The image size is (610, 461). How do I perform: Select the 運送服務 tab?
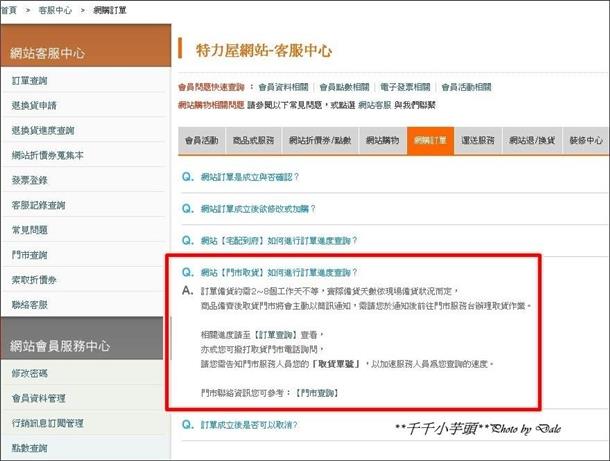coord(478,140)
